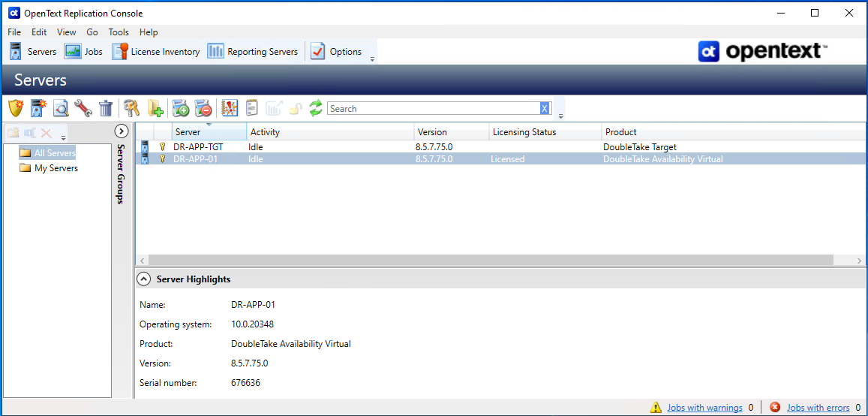This screenshot has height=416, width=868.
Task: Open the Tools menu
Action: pyautogui.click(x=119, y=32)
